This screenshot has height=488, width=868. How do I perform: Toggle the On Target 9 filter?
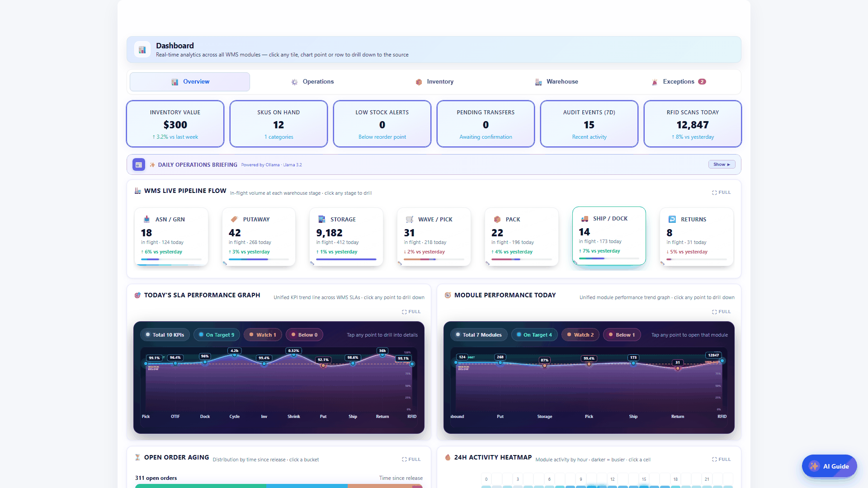coord(217,335)
